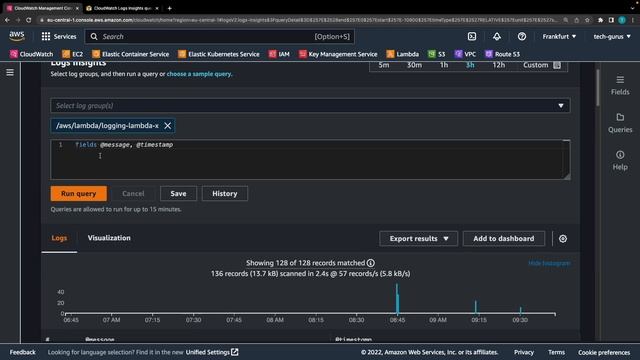Viewport: 640px width, 360px height.
Task: Open query History
Action: tap(224, 193)
